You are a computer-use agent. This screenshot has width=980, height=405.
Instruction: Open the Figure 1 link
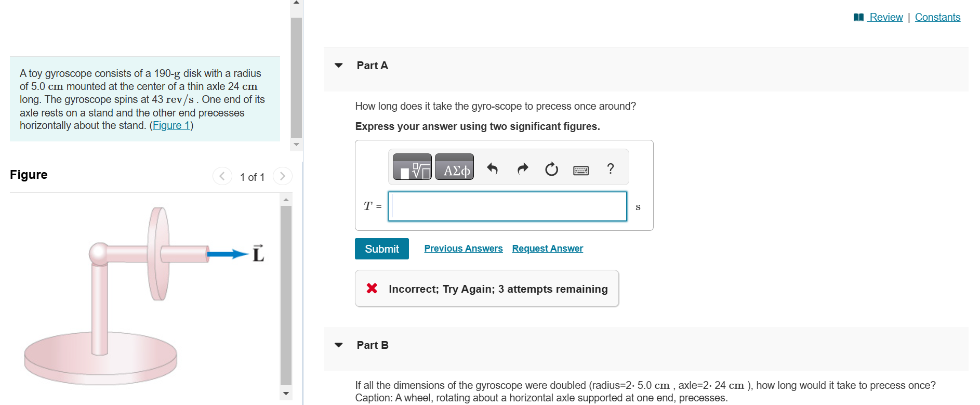[171, 125]
